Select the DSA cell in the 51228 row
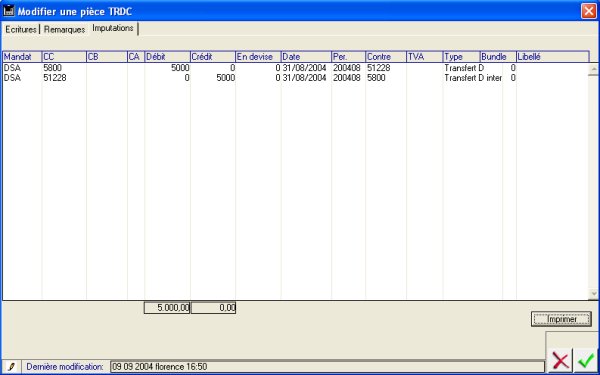This screenshot has height=375, width=600. [x=12, y=78]
